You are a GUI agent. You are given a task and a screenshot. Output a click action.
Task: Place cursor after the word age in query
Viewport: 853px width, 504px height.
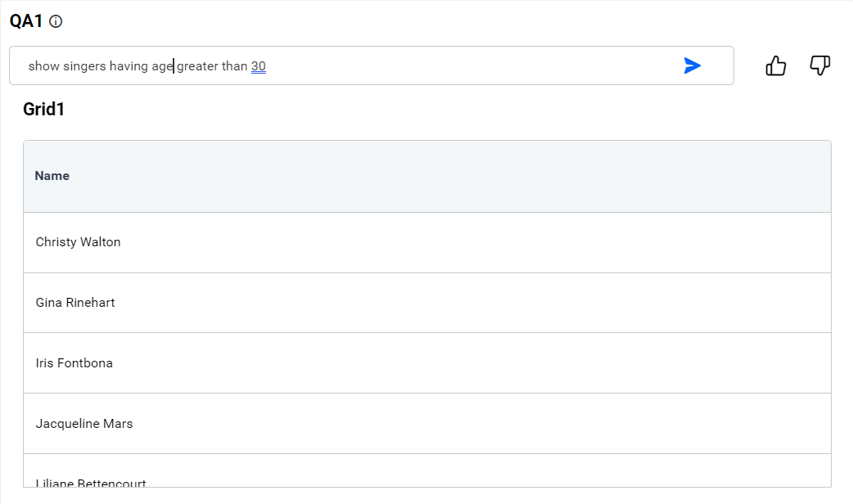click(174, 65)
